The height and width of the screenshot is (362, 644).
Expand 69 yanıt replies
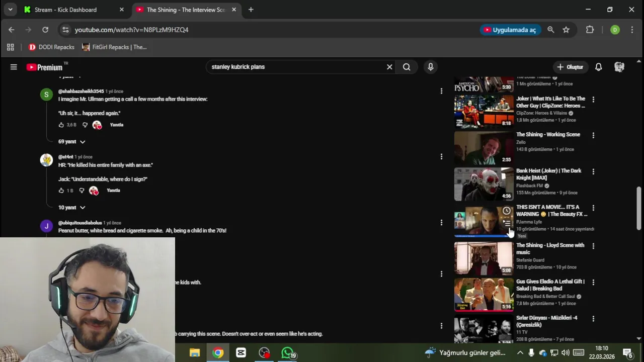[71, 142]
